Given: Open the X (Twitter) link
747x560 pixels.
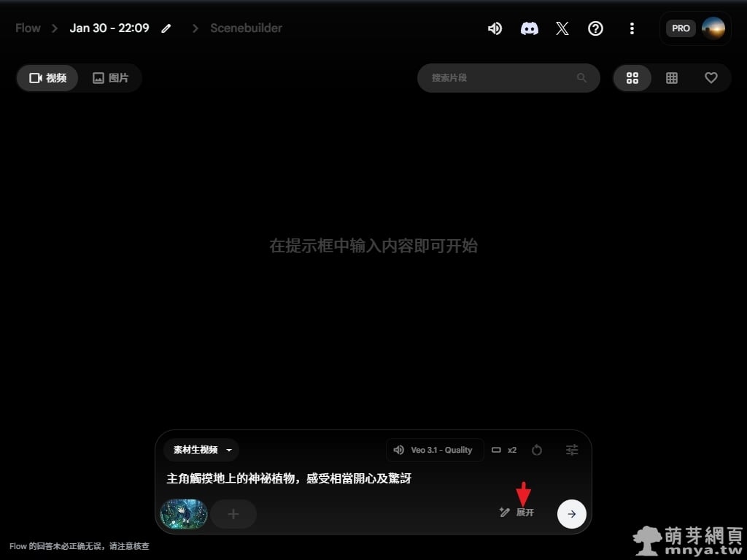Looking at the screenshot, I should point(562,28).
